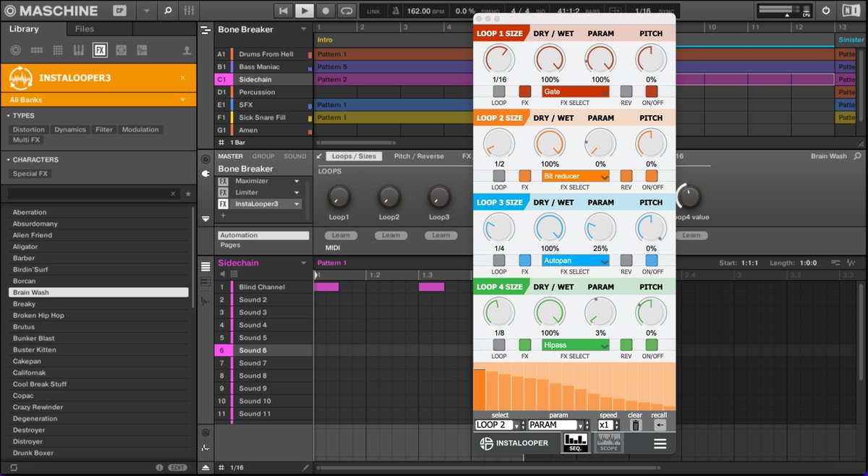
Task: Filter by Distortion type tag
Action: (x=29, y=129)
